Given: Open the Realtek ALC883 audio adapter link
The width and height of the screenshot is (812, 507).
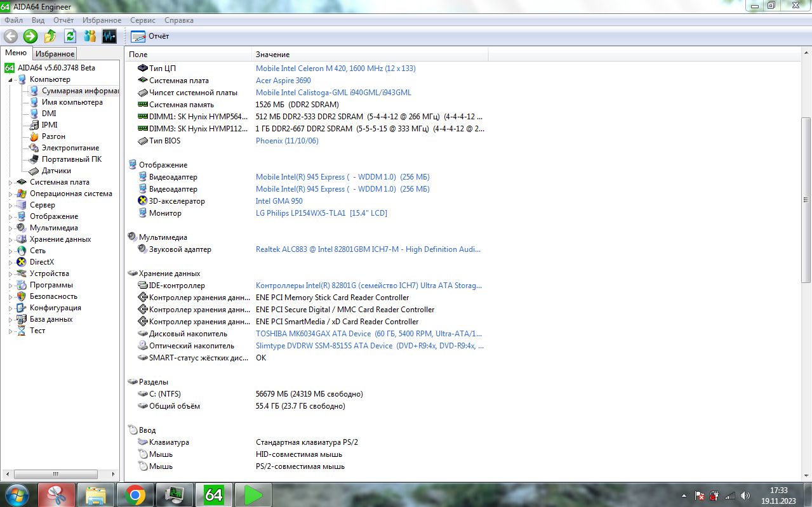Looking at the screenshot, I should 368,249.
